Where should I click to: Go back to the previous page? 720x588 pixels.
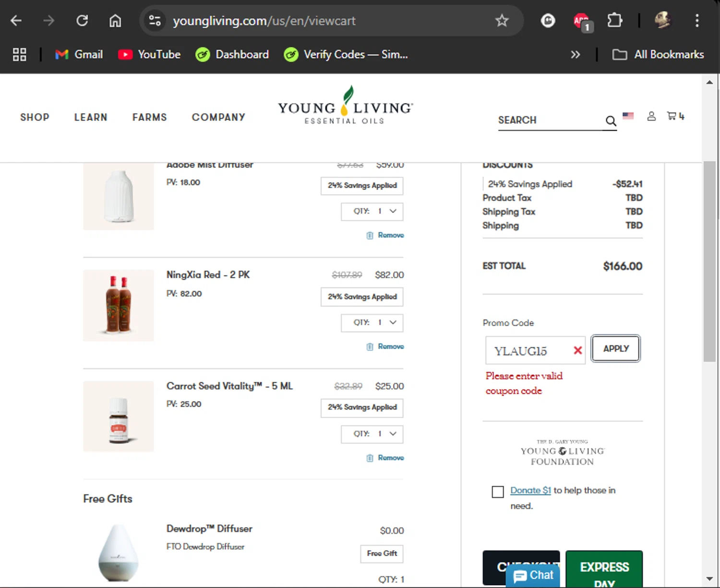pyautogui.click(x=16, y=21)
